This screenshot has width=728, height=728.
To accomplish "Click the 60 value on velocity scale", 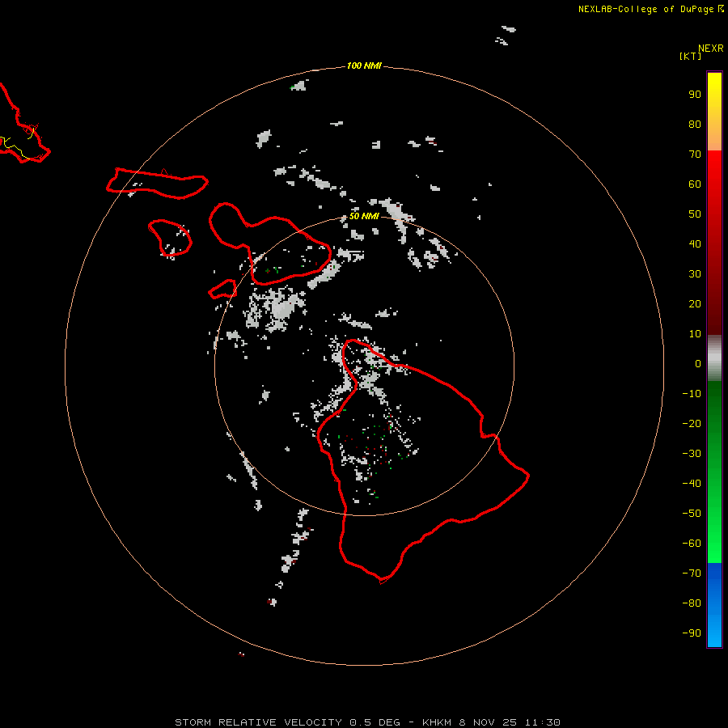I will 695,184.
